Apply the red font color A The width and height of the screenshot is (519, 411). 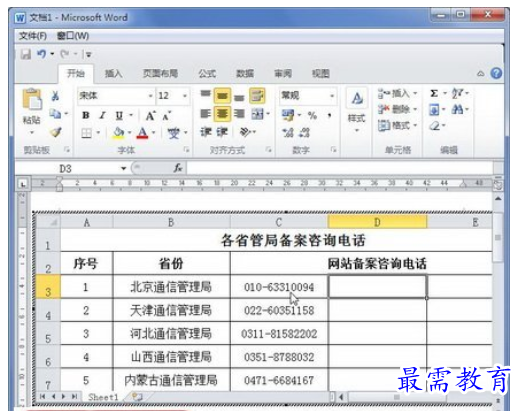click(x=142, y=133)
